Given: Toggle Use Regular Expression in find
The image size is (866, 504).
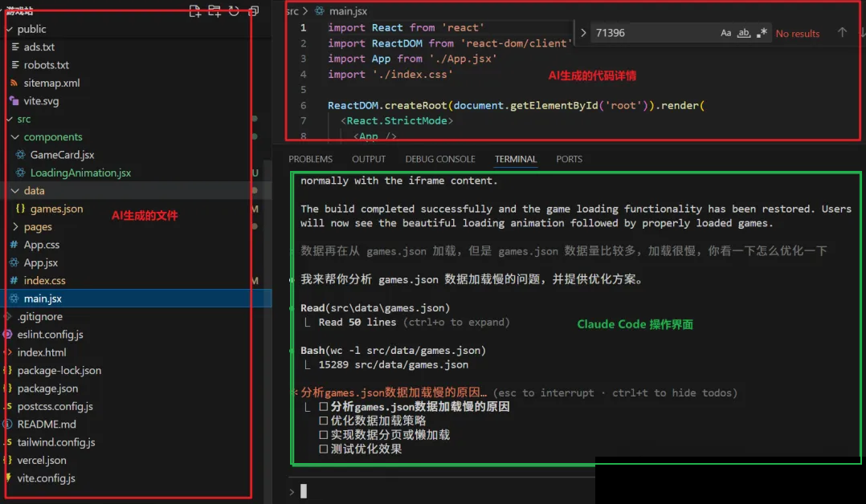Looking at the screenshot, I should tap(762, 33).
